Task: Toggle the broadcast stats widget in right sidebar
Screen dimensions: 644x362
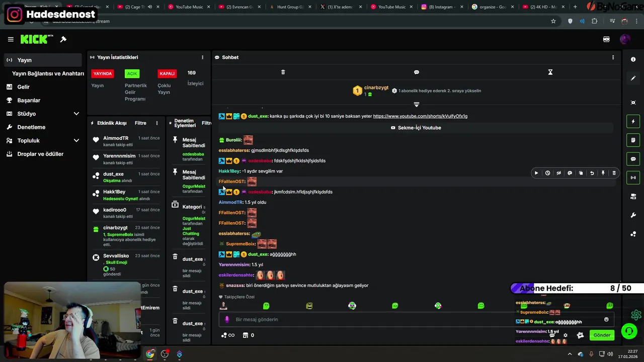Action: pyautogui.click(x=633, y=177)
